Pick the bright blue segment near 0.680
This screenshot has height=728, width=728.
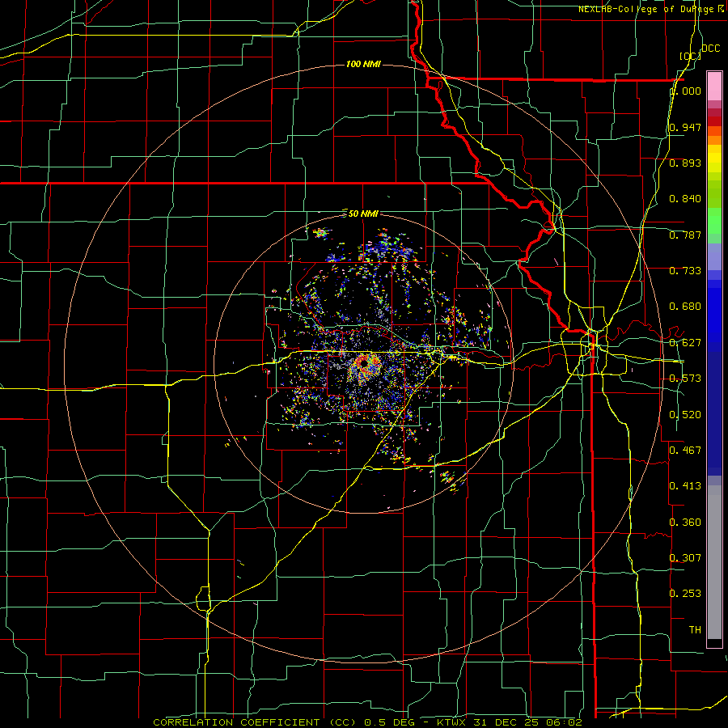714,309
